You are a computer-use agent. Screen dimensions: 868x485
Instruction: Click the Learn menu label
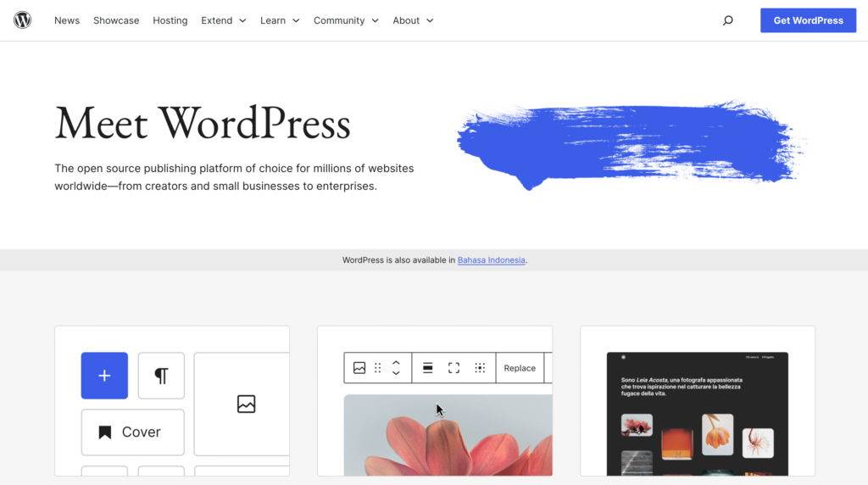273,20
